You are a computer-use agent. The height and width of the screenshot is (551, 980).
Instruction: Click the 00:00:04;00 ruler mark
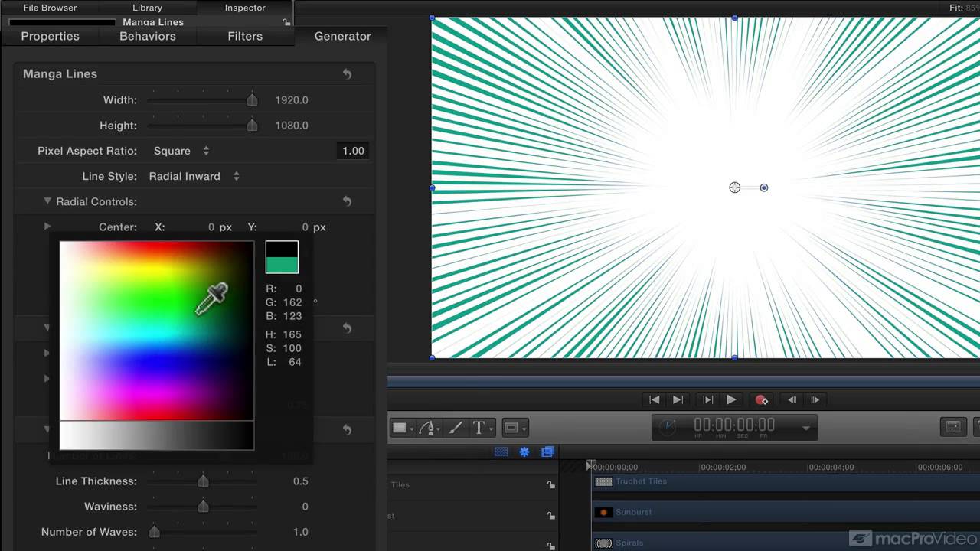tap(831, 467)
